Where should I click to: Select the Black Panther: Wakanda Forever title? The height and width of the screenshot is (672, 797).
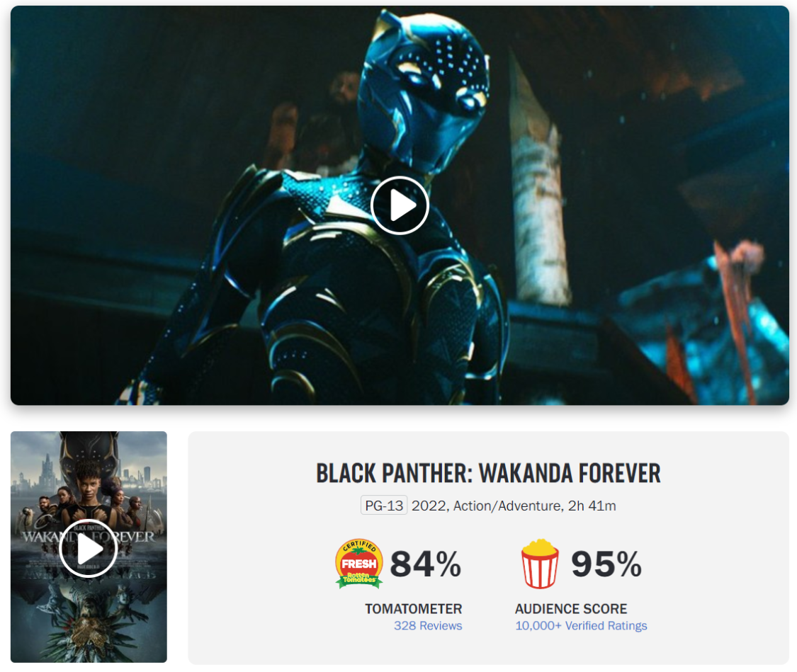[488, 474]
